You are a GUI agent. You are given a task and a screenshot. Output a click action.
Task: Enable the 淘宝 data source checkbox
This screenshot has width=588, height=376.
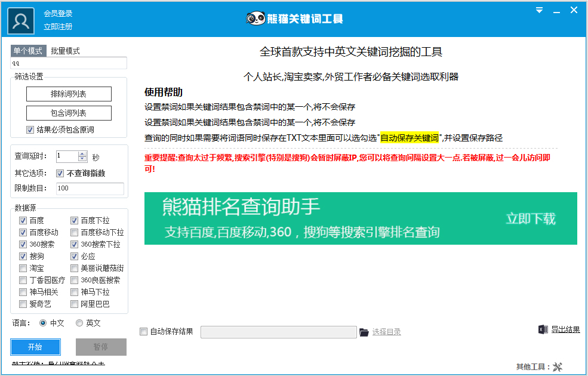tap(23, 269)
